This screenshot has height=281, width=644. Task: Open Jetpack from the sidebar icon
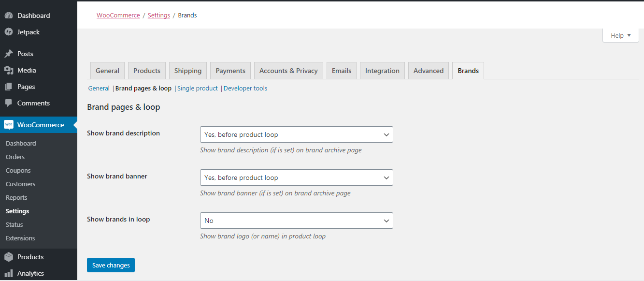[9, 31]
